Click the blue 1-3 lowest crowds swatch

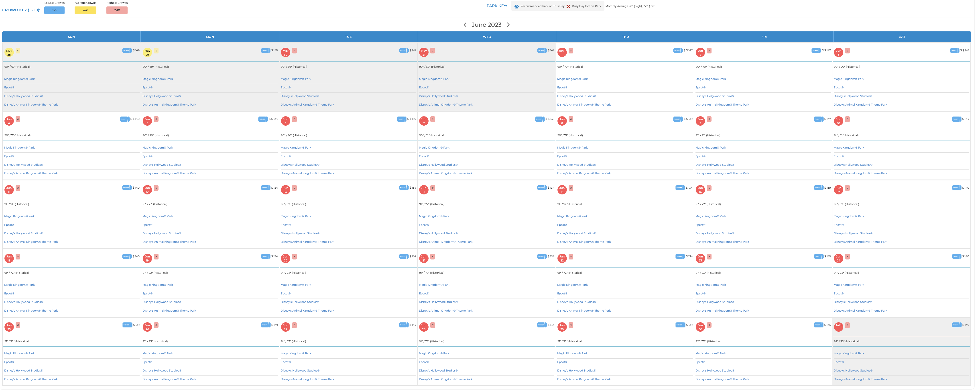[54, 10]
